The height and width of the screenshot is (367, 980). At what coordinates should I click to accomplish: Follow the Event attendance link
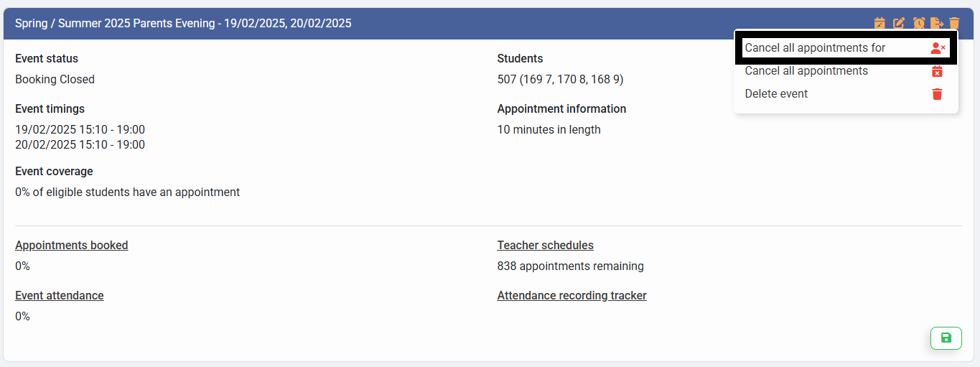[60, 296]
